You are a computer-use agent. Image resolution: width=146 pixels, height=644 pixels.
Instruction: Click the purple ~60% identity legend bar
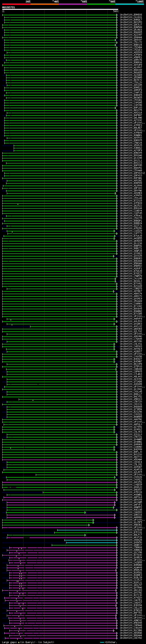click(x=73, y=4)
